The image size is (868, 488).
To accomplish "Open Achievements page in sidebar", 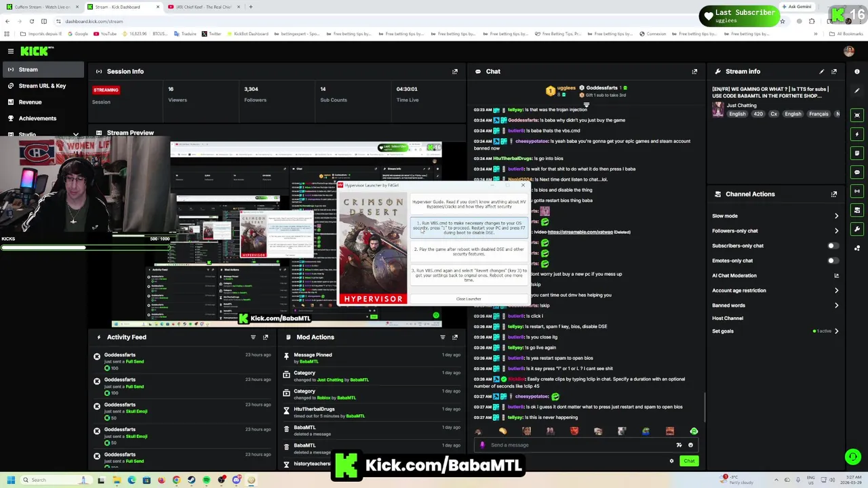I will click(x=42, y=119).
